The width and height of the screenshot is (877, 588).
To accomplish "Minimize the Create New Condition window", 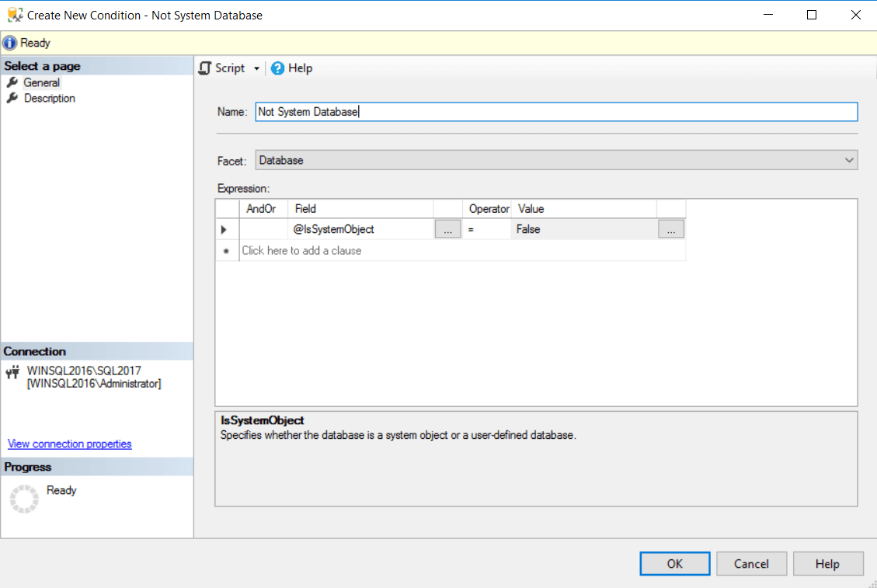I will [x=768, y=15].
